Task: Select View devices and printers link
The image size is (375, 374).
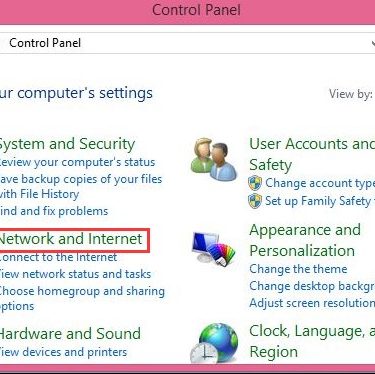Action: click(63, 352)
